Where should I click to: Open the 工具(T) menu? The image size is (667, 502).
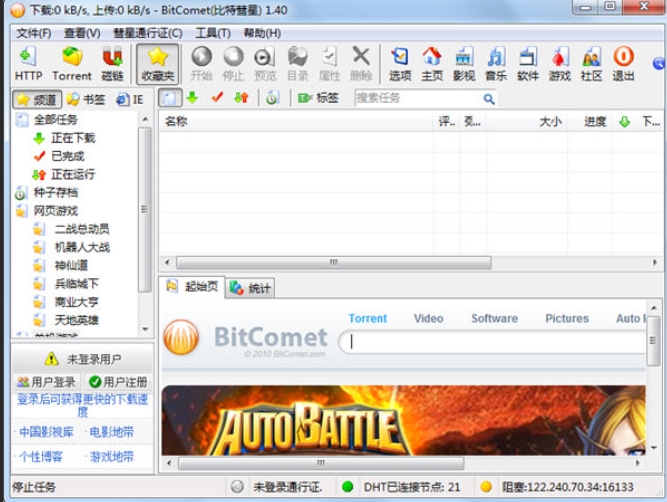213,33
